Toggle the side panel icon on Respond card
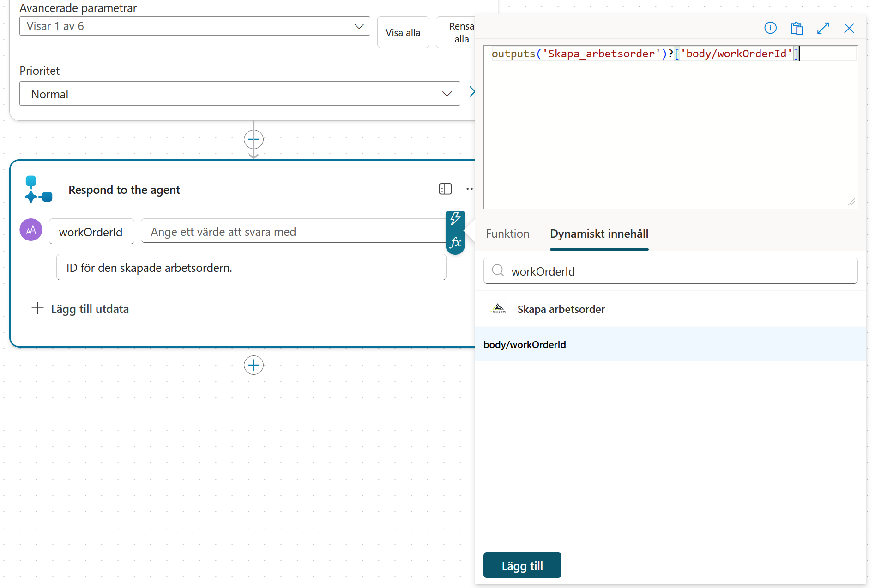The width and height of the screenshot is (875, 588). click(445, 189)
